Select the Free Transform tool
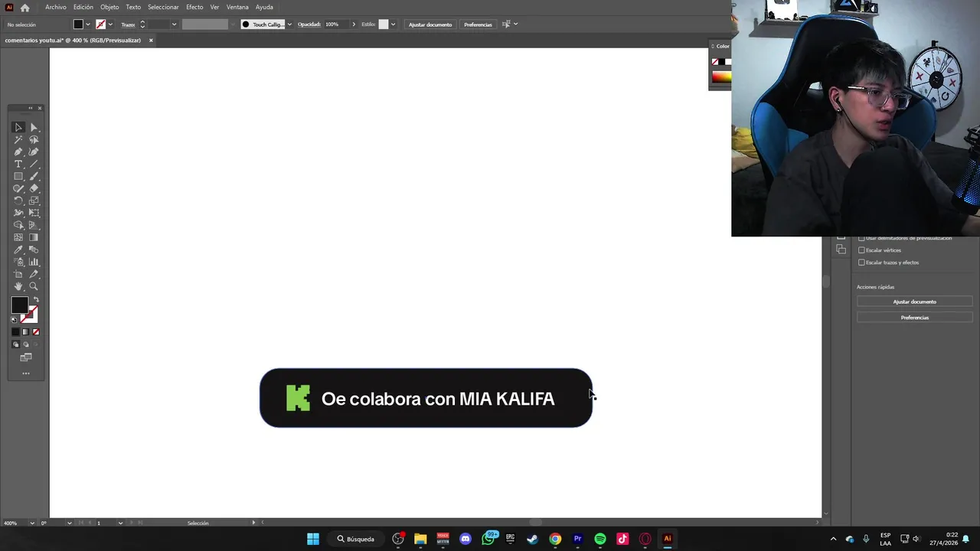Image resolution: width=980 pixels, height=551 pixels. point(34,213)
